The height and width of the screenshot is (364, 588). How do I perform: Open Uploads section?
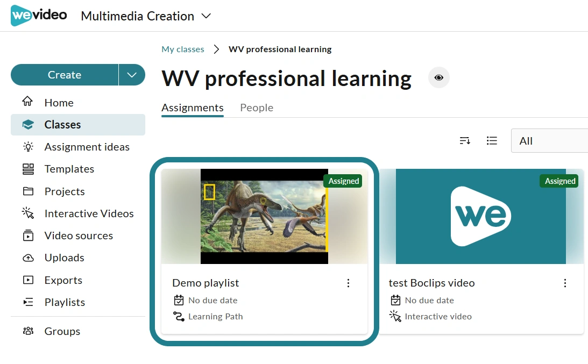[78, 258]
